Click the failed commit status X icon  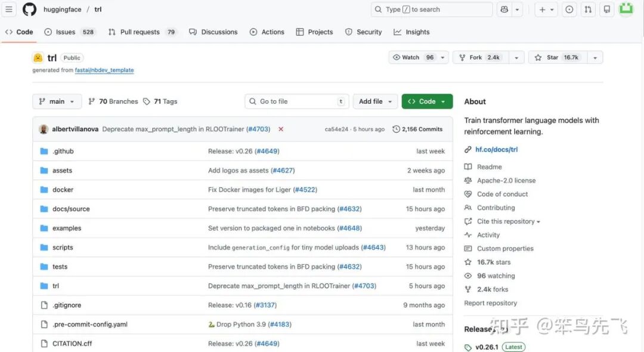[x=281, y=129]
